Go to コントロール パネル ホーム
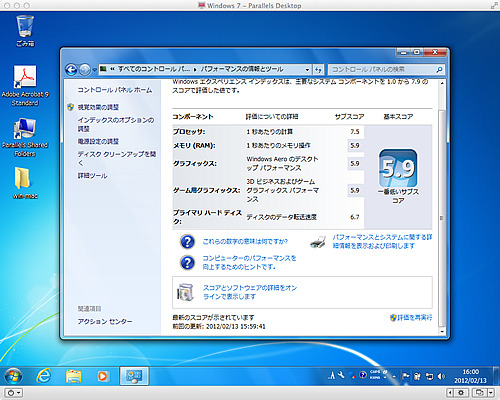This screenshot has height=400, width=500. 115,90
